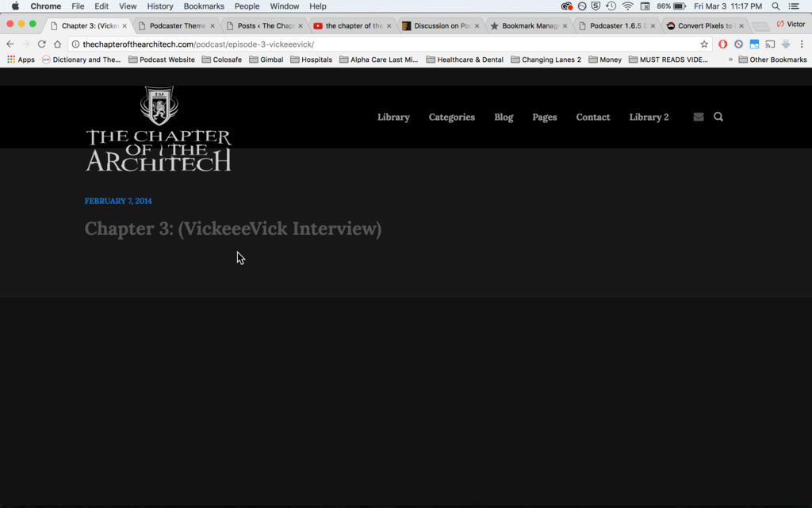Open the Apps shortcut in bookmarks bar

[21, 60]
